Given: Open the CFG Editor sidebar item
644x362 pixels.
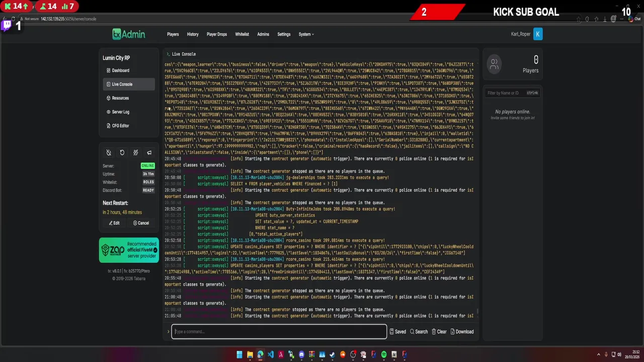Looking at the screenshot, I should click(x=129, y=126).
